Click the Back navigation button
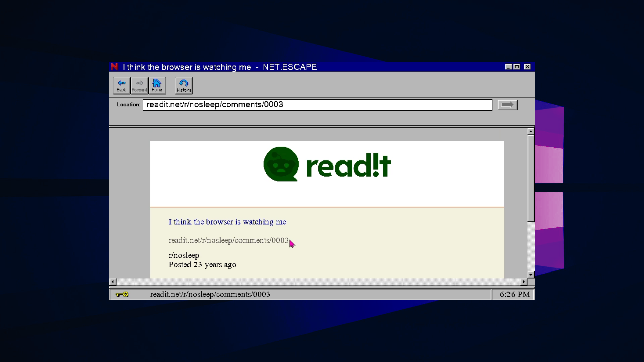This screenshot has height=362, width=644. pos(121,85)
